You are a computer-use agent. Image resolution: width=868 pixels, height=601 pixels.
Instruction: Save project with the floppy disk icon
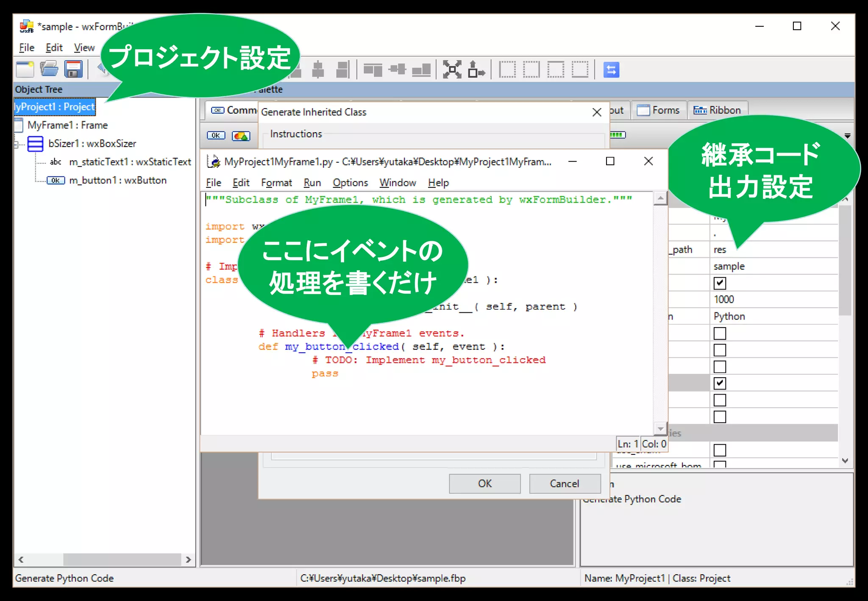pyautogui.click(x=73, y=70)
